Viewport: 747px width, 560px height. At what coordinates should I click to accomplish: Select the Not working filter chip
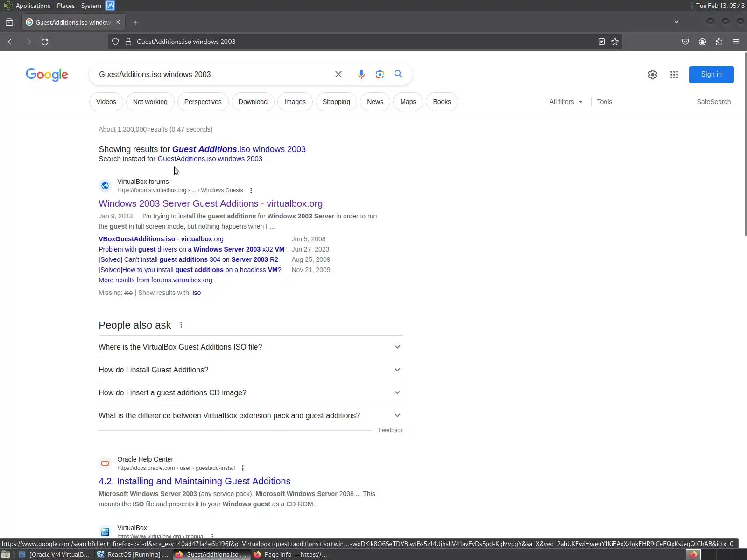pos(150,102)
